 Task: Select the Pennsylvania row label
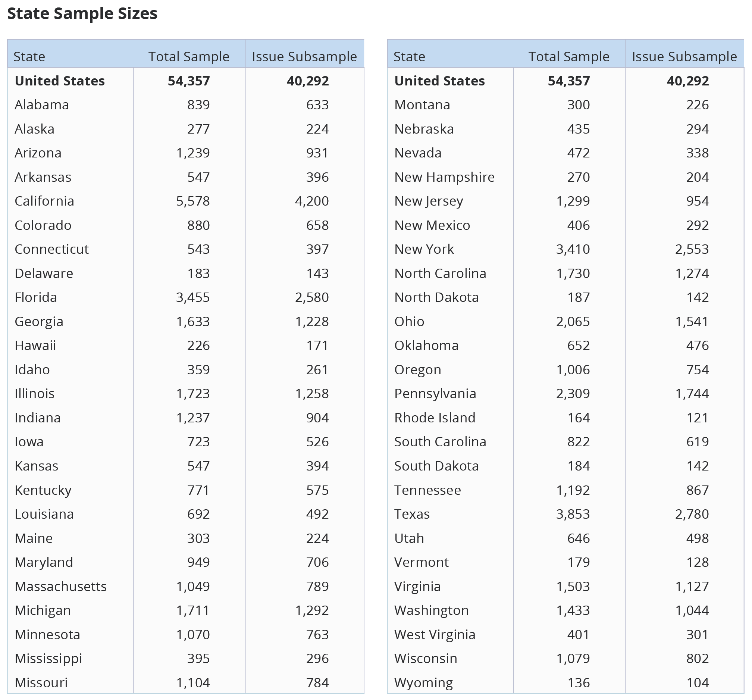pyautogui.click(x=435, y=394)
